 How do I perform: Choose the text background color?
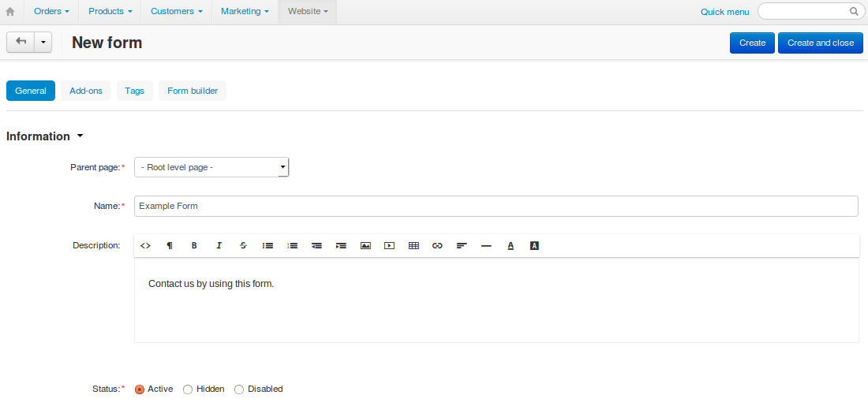pyautogui.click(x=534, y=246)
